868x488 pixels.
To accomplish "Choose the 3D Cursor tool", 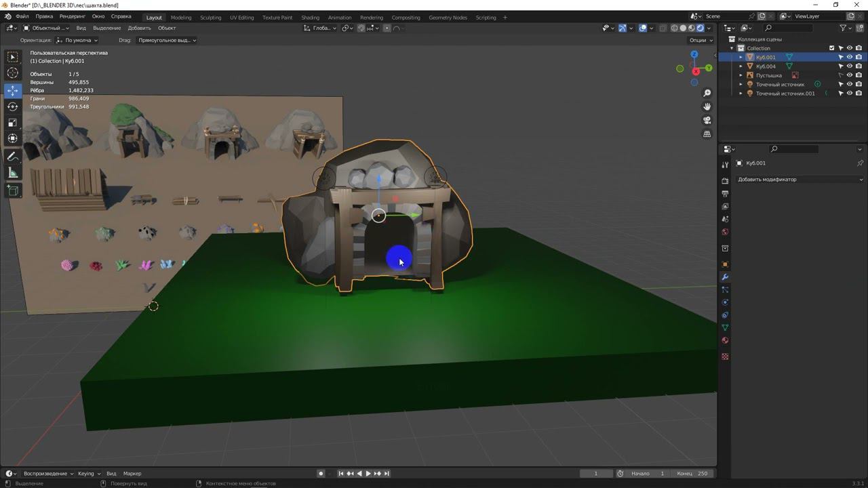I will click(x=12, y=73).
